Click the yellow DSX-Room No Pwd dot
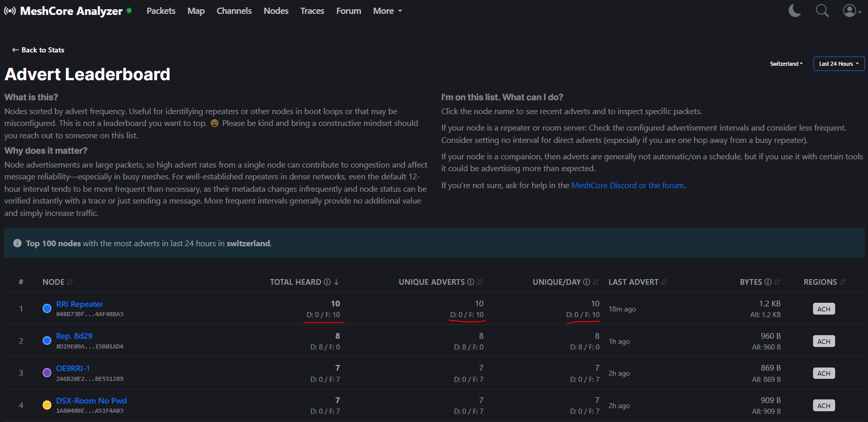868x422 pixels. (x=47, y=405)
